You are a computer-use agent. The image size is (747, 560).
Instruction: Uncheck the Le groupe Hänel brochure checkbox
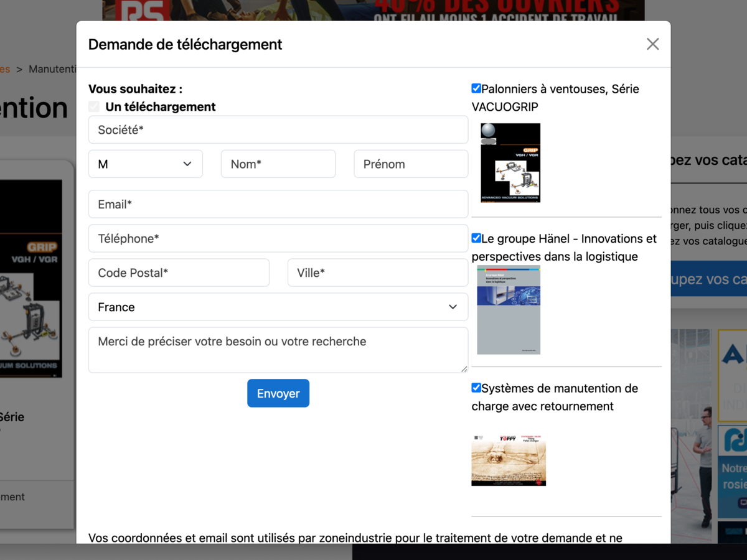[x=476, y=238]
